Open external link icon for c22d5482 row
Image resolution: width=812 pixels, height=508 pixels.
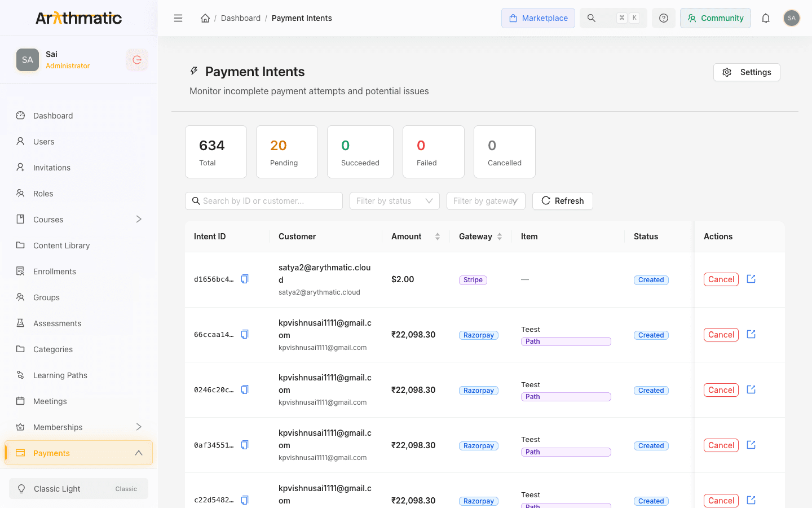(x=751, y=500)
